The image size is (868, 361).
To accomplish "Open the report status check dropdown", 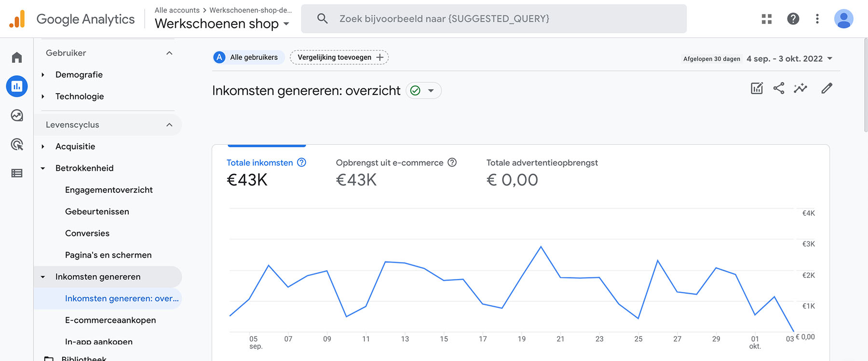I will coord(424,91).
